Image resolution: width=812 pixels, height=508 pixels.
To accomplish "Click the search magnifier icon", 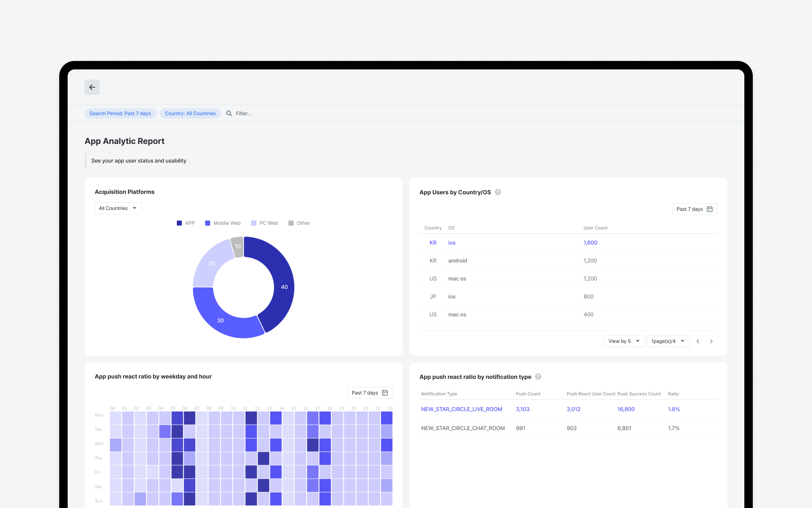I will [229, 113].
